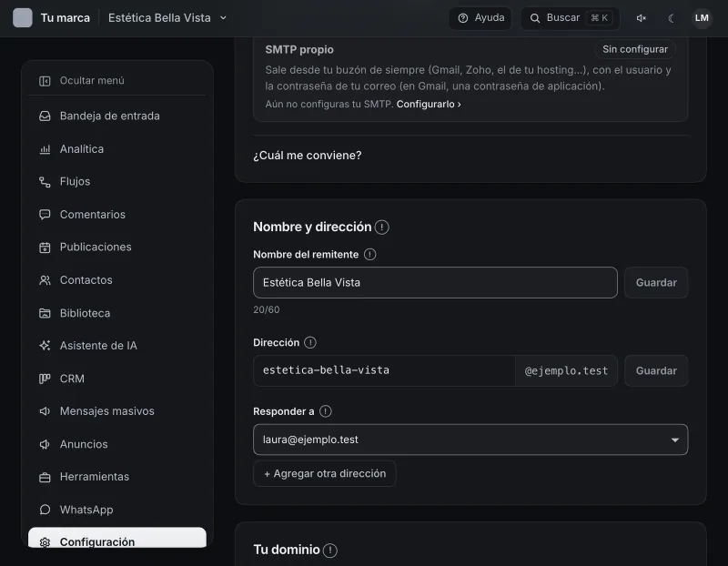Image resolution: width=728 pixels, height=566 pixels.
Task: Click the CRM board icon
Action: click(x=45, y=379)
